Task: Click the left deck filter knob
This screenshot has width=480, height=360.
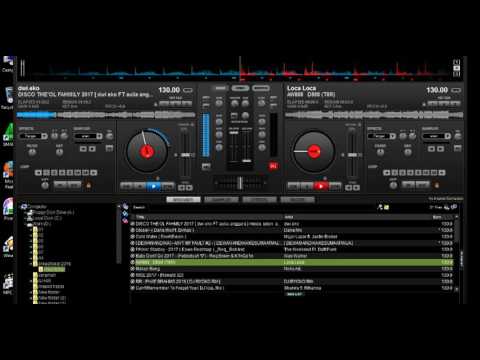Action: [32, 152]
